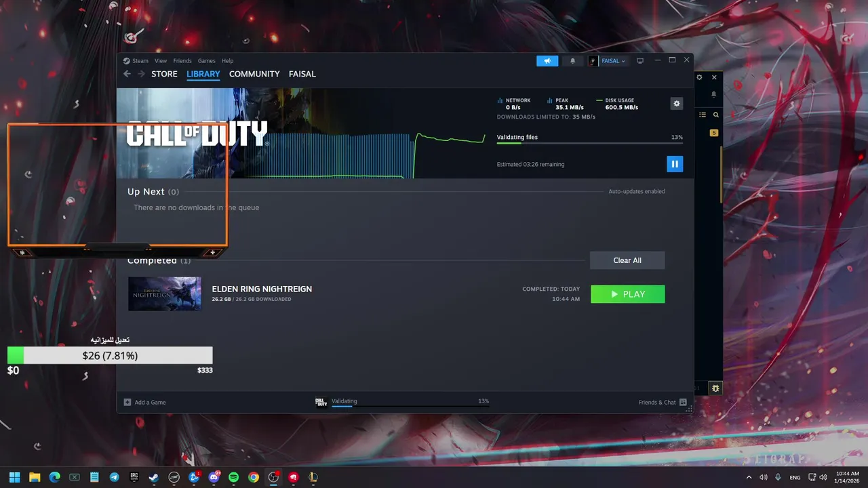Click the bottom Call of Duty validating status

[410, 402]
